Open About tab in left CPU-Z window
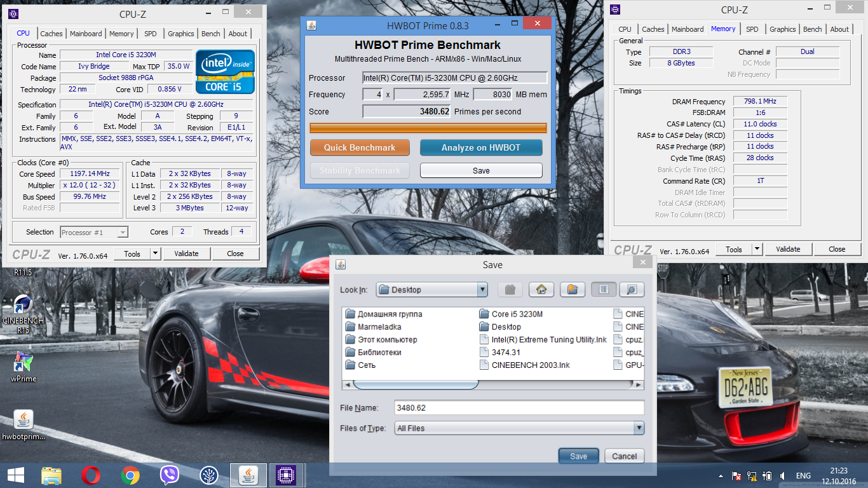 point(238,34)
